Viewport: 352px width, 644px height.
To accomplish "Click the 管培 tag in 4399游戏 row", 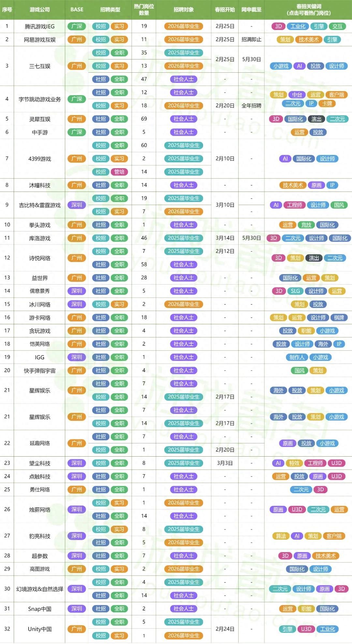I will [119, 172].
